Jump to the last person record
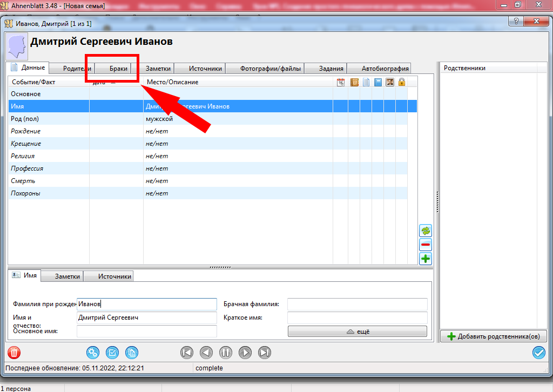Image resolution: width=553 pixels, height=392 pixels. (x=265, y=353)
